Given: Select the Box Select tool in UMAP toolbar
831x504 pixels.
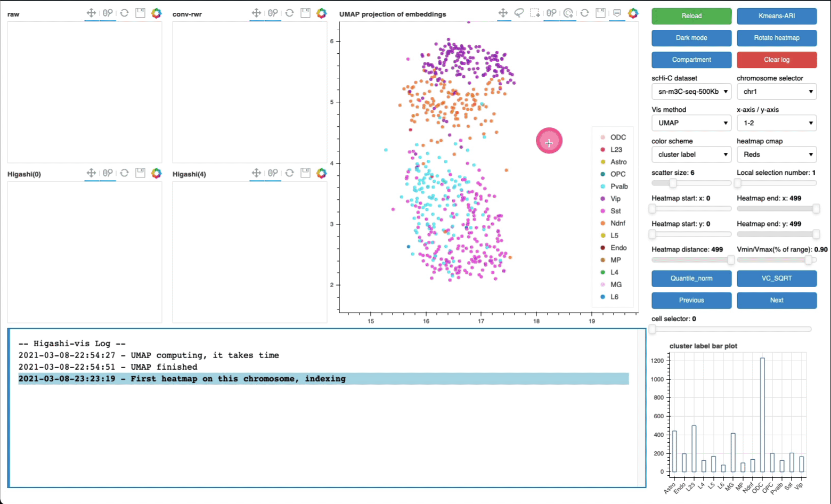Looking at the screenshot, I should [x=535, y=13].
